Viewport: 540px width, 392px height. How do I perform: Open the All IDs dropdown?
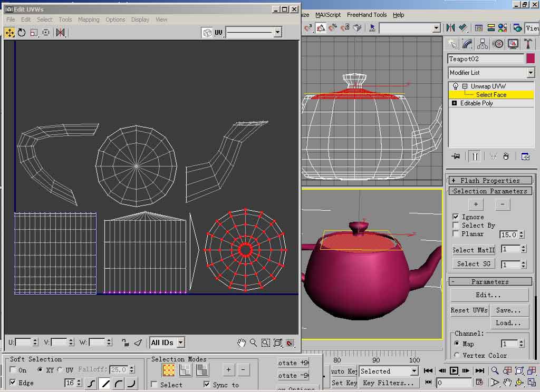tap(180, 342)
